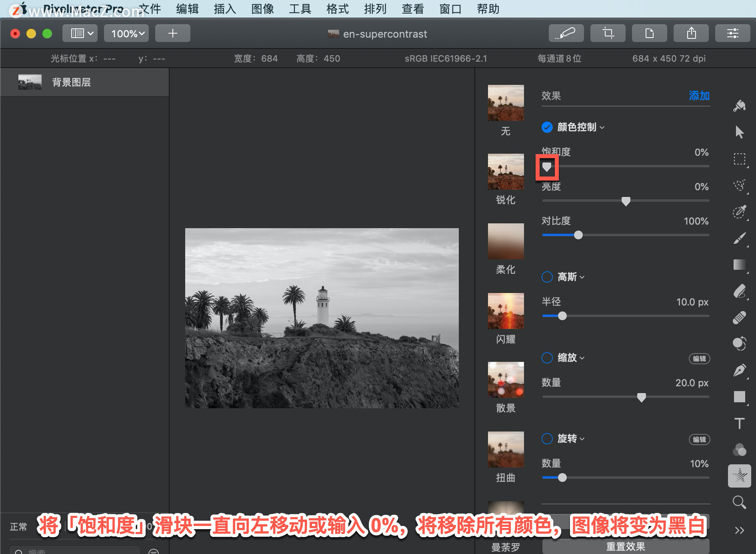The width and height of the screenshot is (756, 554).
Task: Disable the 颜色控制 effect checkbox
Action: click(547, 127)
